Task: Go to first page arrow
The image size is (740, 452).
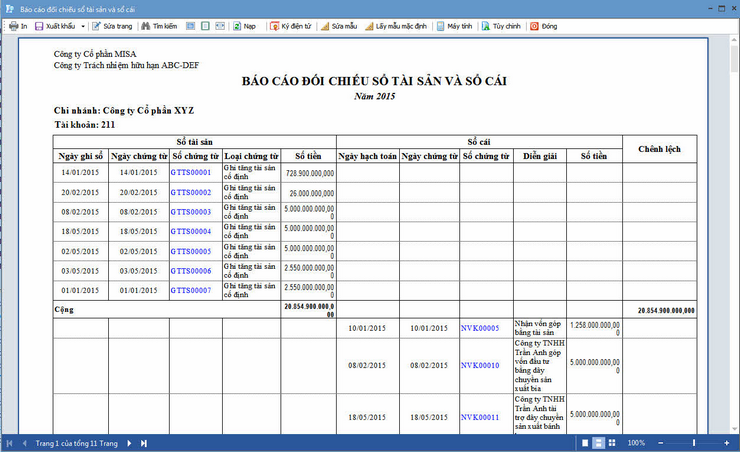Action: [x=9, y=443]
